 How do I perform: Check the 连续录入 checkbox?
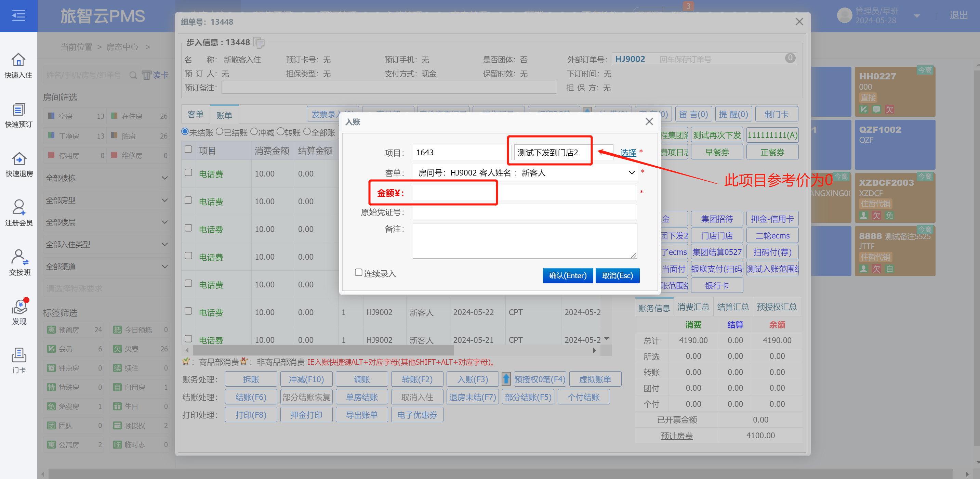(x=358, y=272)
